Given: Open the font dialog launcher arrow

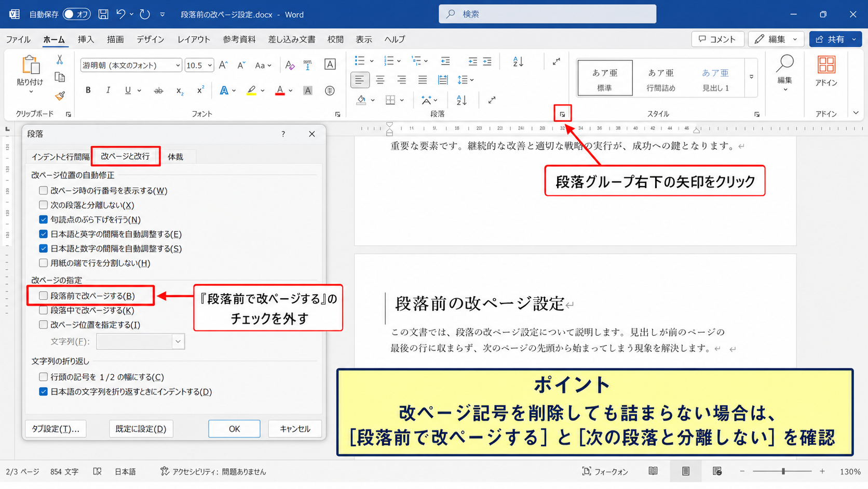Looking at the screenshot, I should 337,114.
